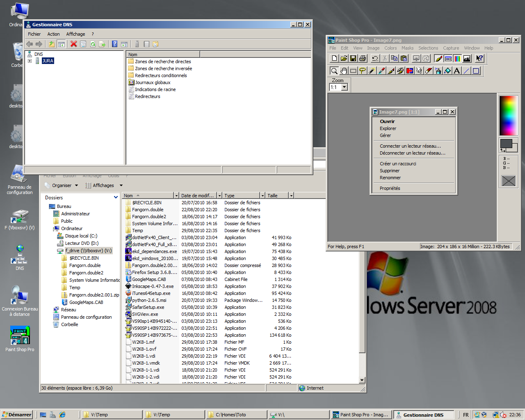The height and width of the screenshot is (420, 525).
Task: Choose the Lasso selection tool
Action: click(x=363, y=71)
